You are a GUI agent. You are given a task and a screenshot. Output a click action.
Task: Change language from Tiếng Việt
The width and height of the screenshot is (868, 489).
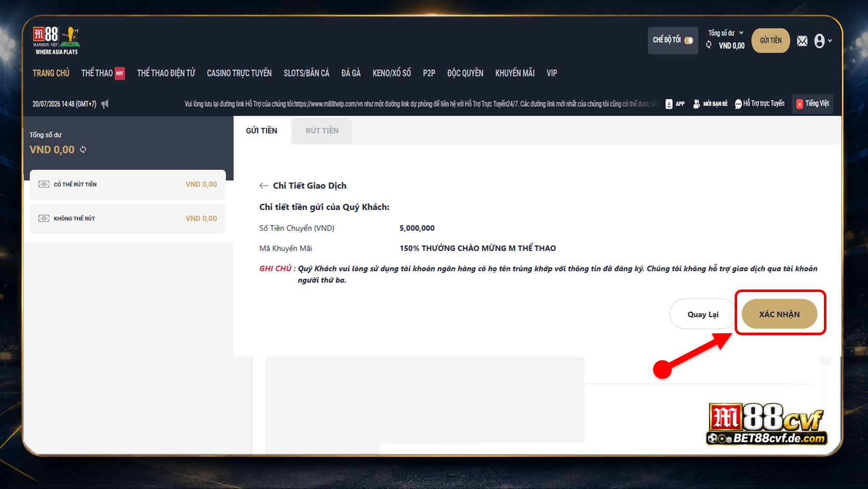pyautogui.click(x=812, y=103)
